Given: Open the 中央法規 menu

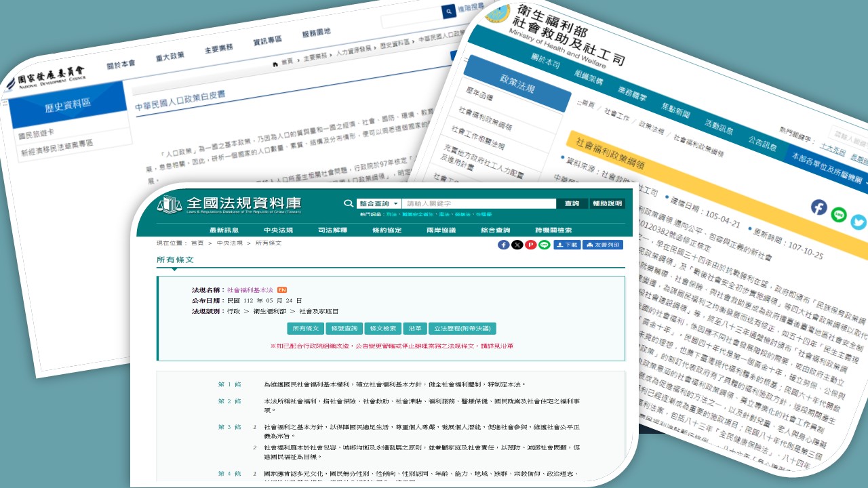Looking at the screenshot, I should [x=278, y=230].
